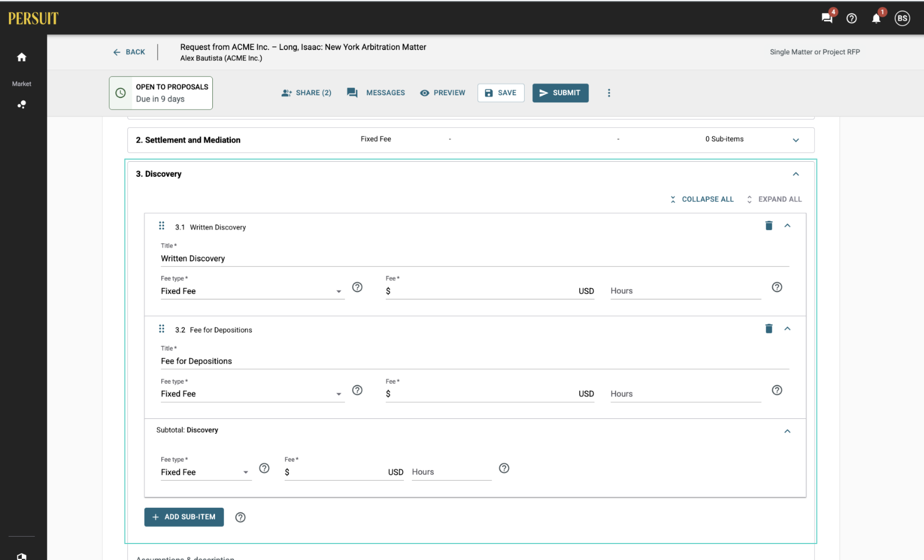Delete sub-item 3.2 Fee for Depositions
Image resolution: width=924 pixels, height=560 pixels.
[769, 328]
